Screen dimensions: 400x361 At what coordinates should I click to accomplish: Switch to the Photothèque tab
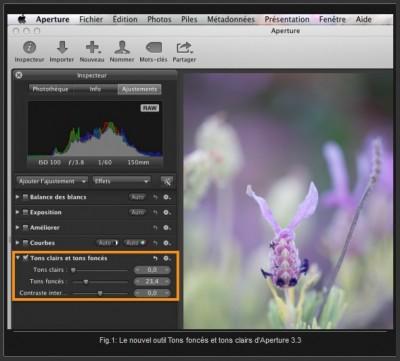[x=51, y=89]
